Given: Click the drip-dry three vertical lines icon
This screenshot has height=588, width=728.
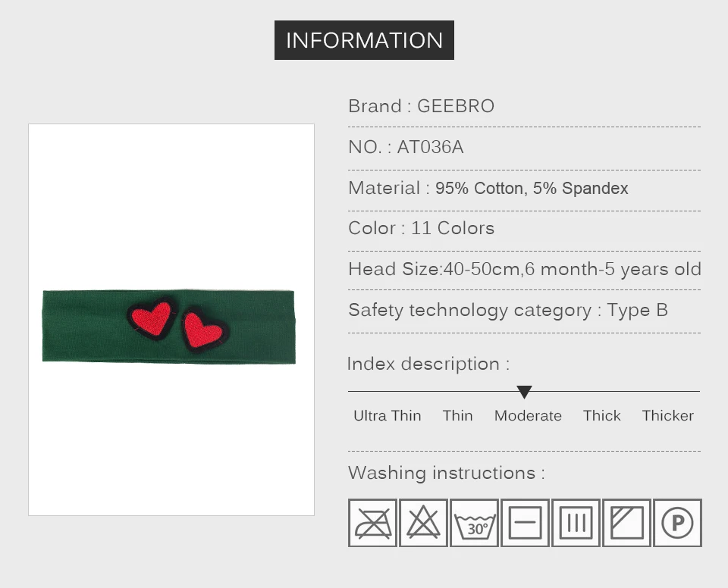Looking at the screenshot, I should click(576, 523).
